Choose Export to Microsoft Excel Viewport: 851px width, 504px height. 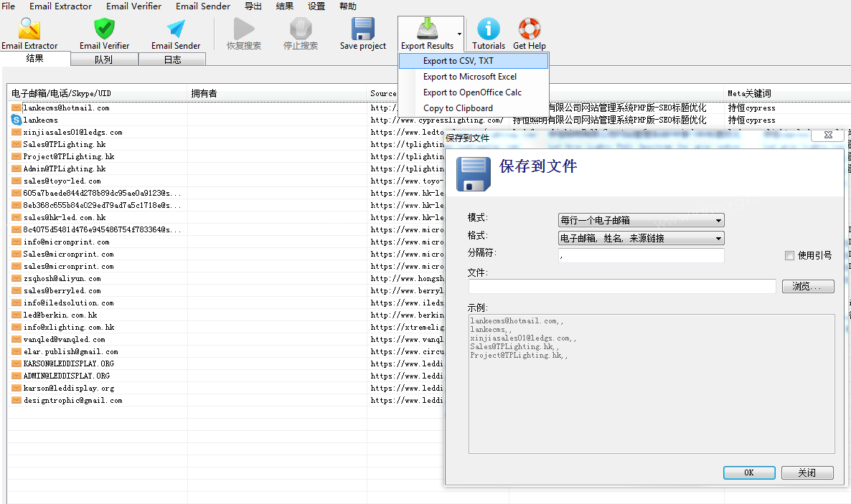(x=474, y=77)
